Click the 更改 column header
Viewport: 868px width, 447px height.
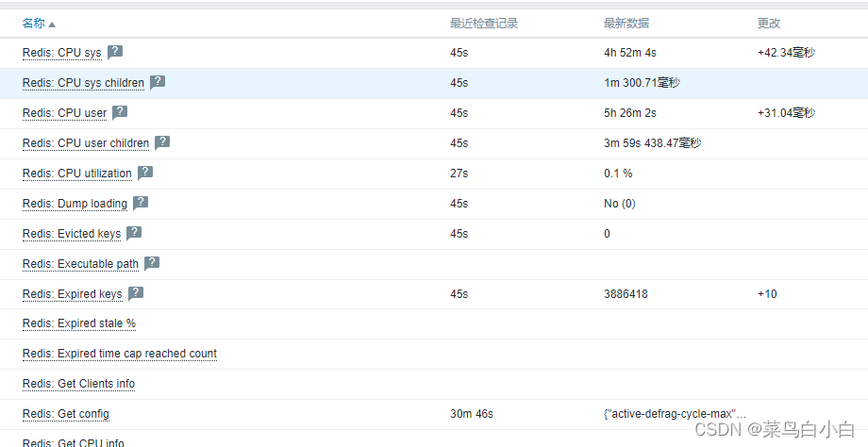point(769,24)
